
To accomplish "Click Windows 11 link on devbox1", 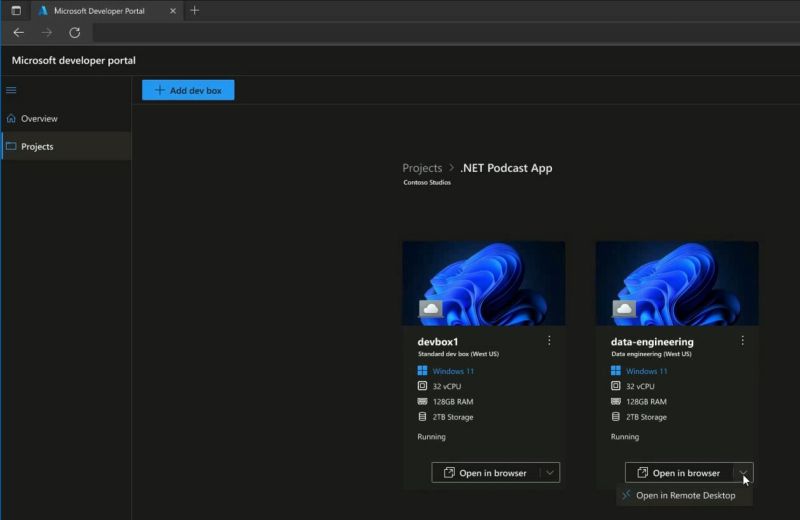I will coord(453,371).
